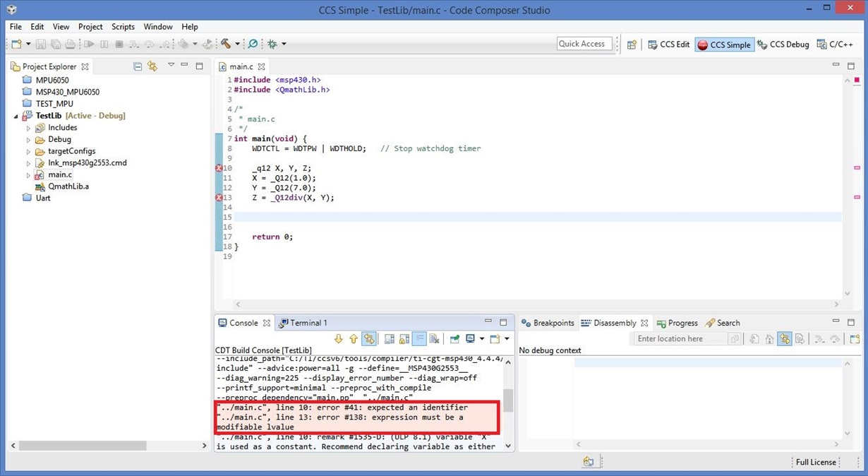Click error marker on line 13
Image resolution: width=868 pixels, height=476 pixels.
pos(219,198)
